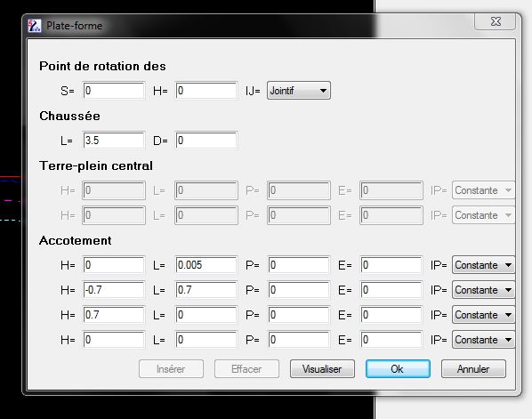Click the Chaussée D= input field
The height and width of the screenshot is (419, 532).
click(206, 141)
